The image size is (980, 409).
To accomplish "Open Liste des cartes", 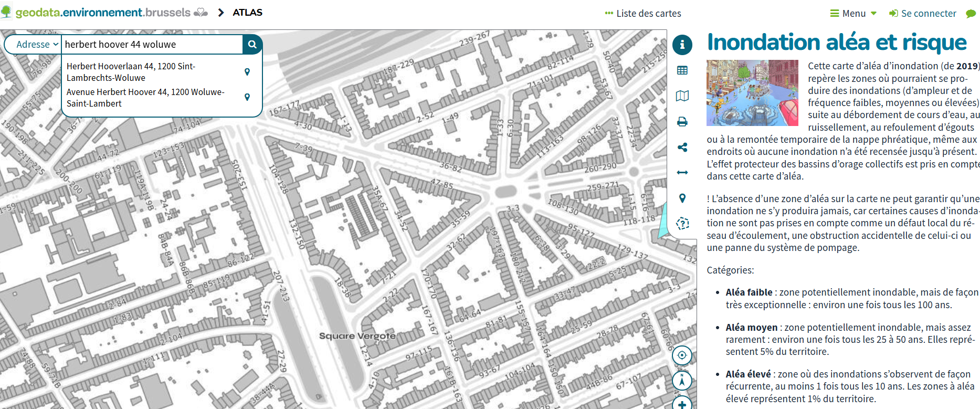I will click(642, 14).
